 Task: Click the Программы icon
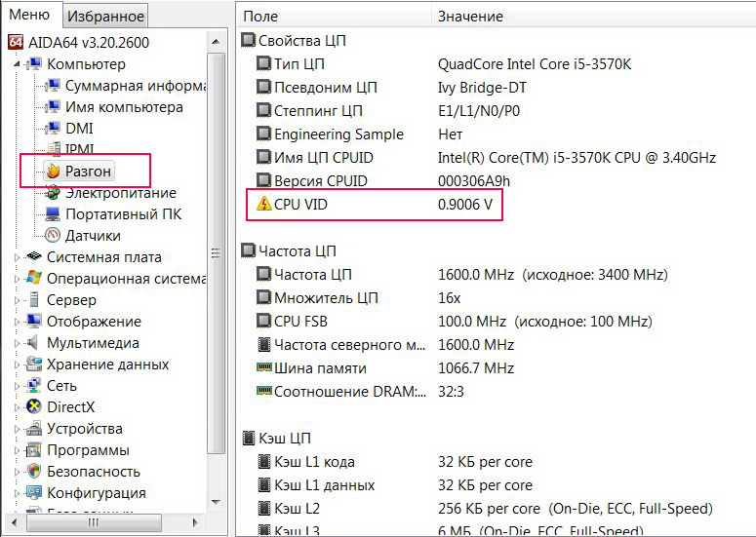(34, 450)
